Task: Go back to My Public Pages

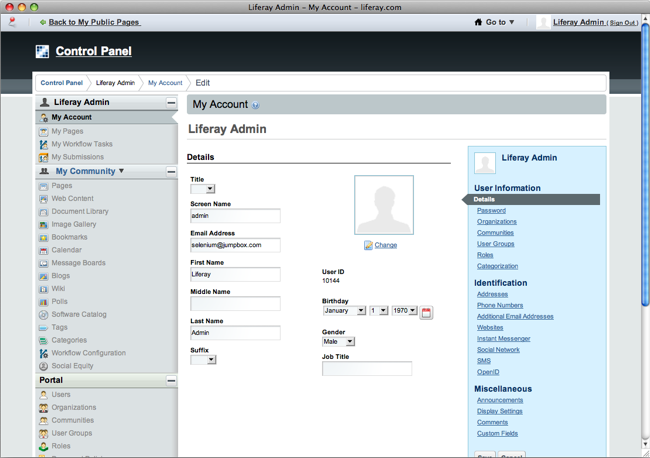Action: tap(95, 22)
